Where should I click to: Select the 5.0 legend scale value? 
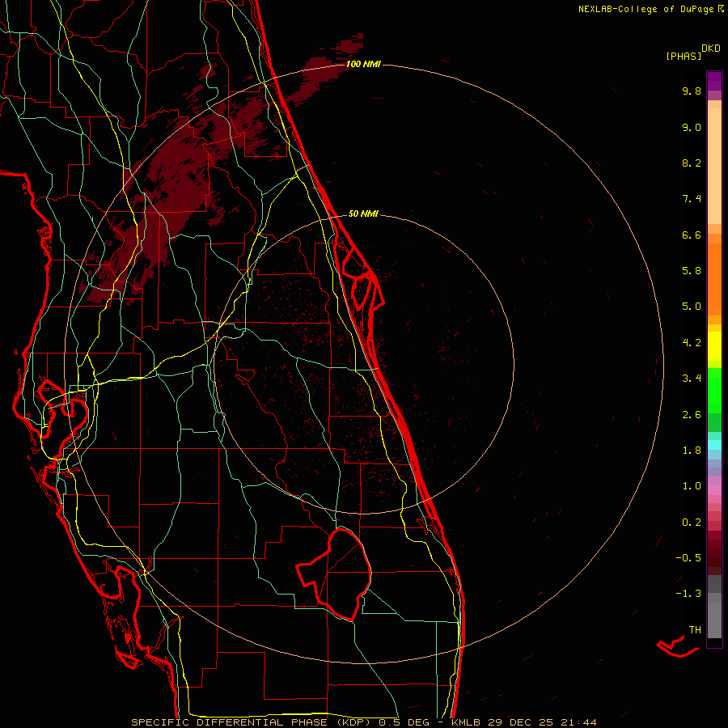692,307
